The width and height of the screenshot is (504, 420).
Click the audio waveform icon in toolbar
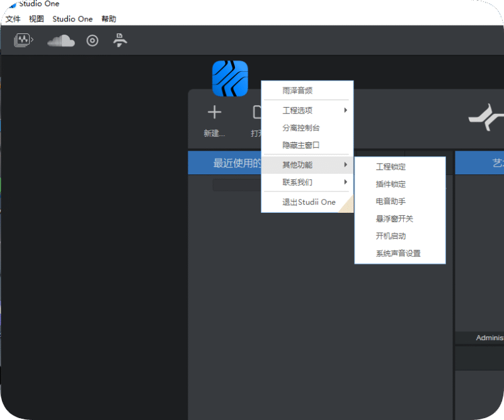coord(23,41)
